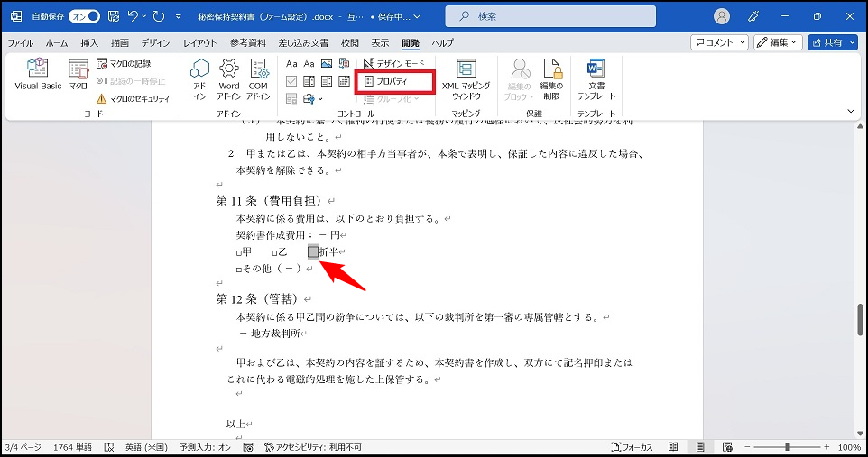Check the 甲 checkbox in document
868x457 pixels.
pos(238,252)
